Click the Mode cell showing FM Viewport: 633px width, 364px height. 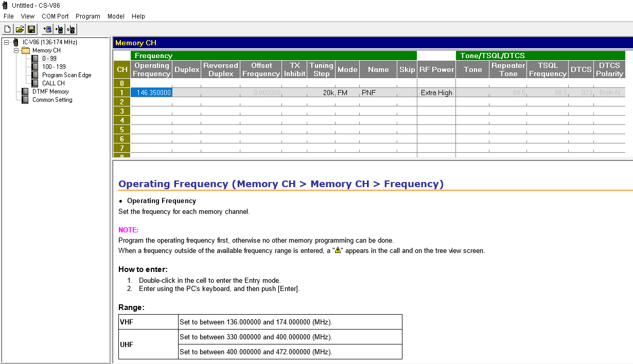[x=347, y=93]
